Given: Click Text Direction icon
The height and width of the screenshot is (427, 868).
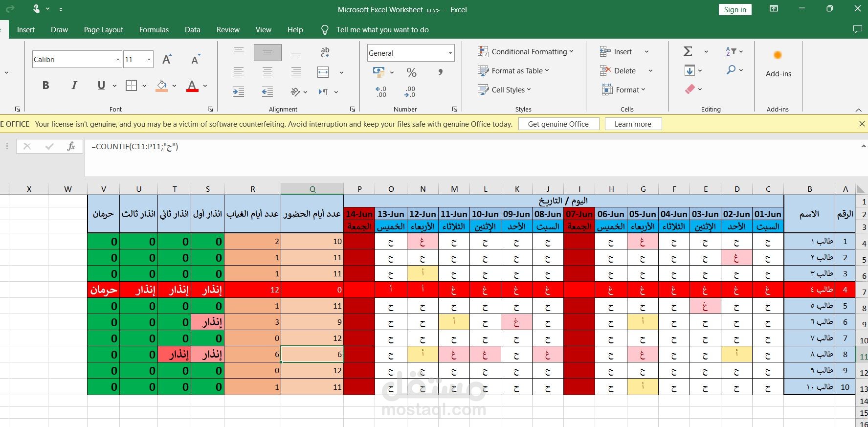Looking at the screenshot, I should coord(323,91).
